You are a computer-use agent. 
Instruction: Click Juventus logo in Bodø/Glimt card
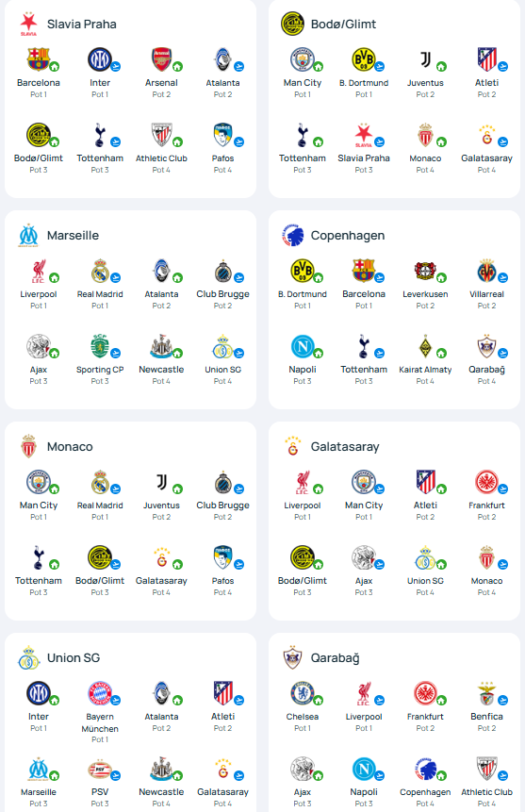click(x=425, y=59)
